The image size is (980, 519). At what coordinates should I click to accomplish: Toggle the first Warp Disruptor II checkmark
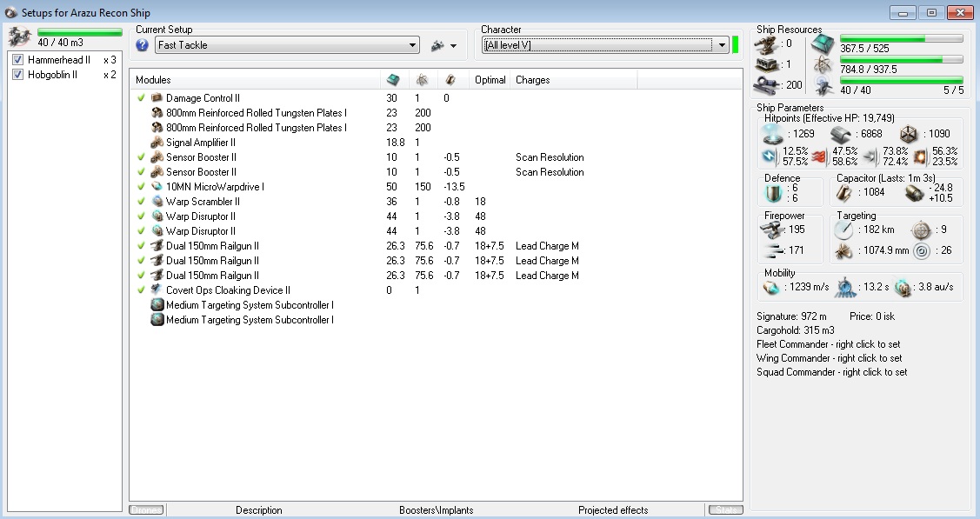141,216
